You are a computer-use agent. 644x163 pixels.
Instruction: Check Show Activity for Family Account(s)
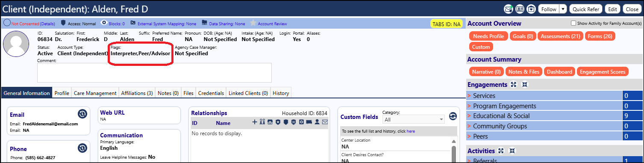coord(573,24)
